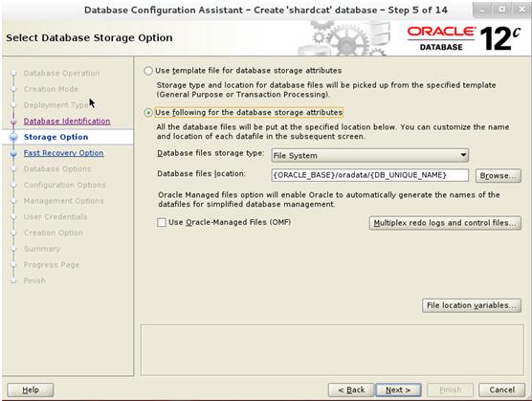Viewport: 532px width, 401px height.
Task: Enable Use Oracle-Managed Files (OMF) checkbox
Action: pos(162,222)
